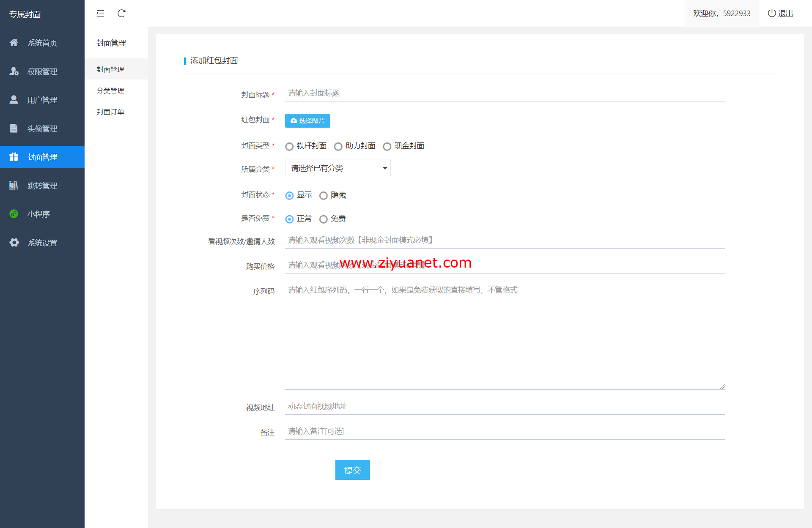
Task: Open 用户管理 in the sidebar
Action: tap(42, 100)
